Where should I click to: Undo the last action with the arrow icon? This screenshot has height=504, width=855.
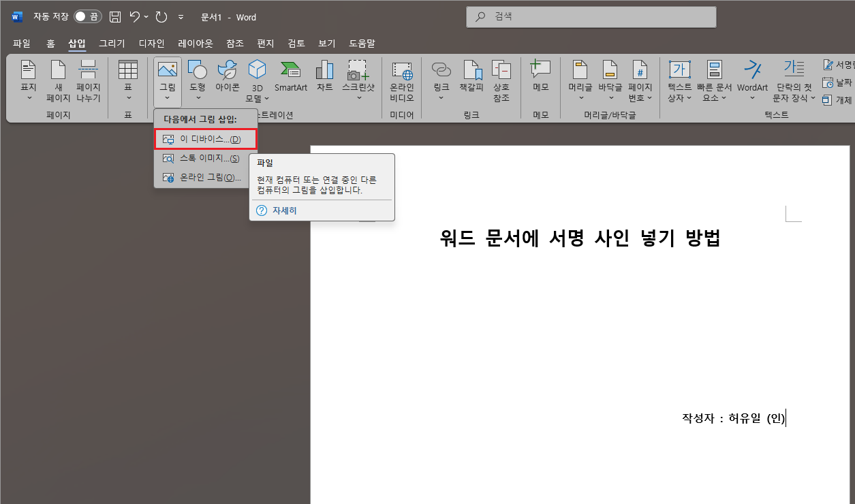(135, 16)
